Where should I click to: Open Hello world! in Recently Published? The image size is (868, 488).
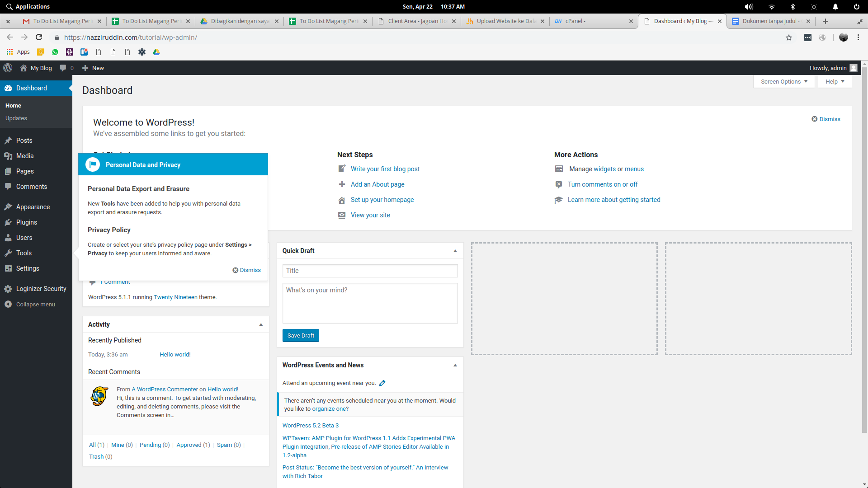pos(175,355)
